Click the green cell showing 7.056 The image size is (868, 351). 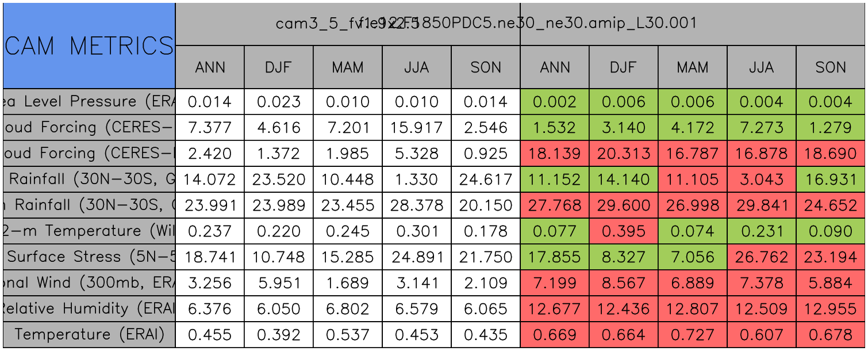coord(693,257)
